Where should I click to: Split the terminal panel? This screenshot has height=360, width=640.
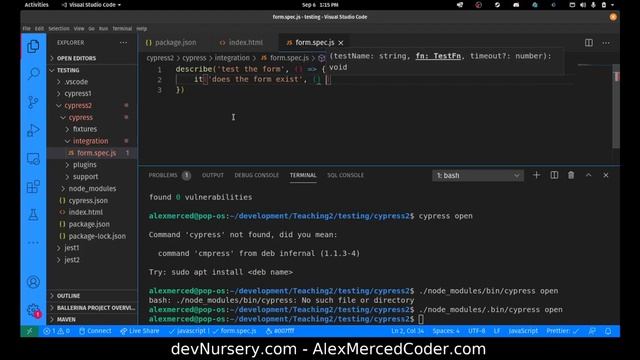pos(554,175)
